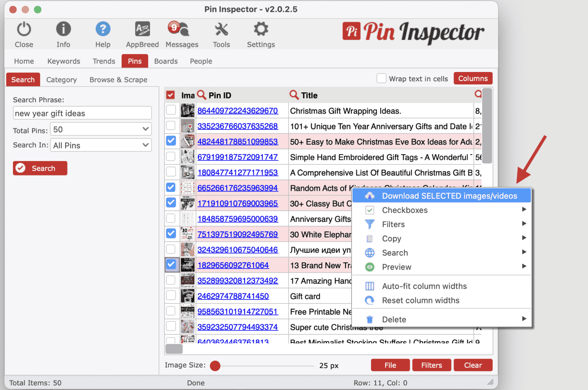This screenshot has height=390, width=588.
Task: Open pin link 482448178851099853
Action: (238, 141)
